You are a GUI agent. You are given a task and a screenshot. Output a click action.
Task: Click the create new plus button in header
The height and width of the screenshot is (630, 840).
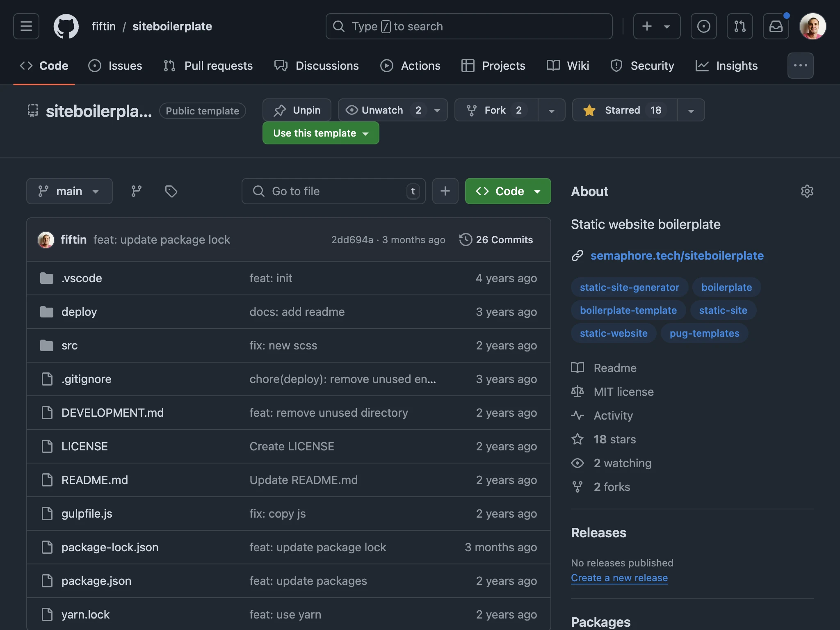tap(657, 26)
